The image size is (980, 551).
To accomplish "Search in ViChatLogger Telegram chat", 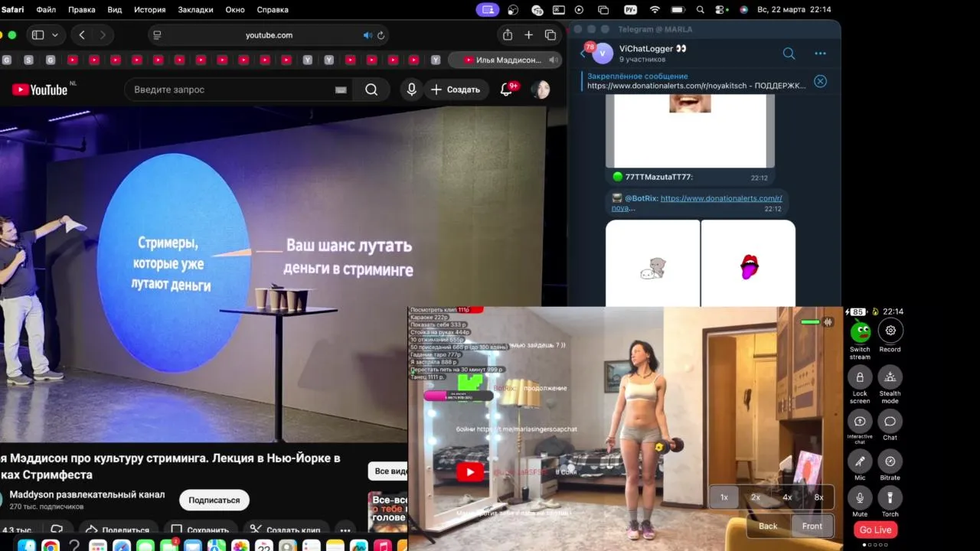I will [789, 54].
